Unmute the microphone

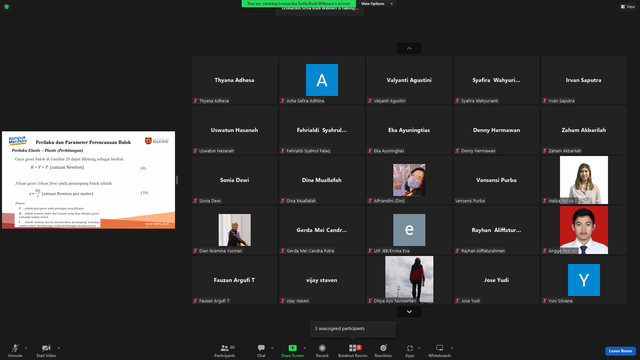click(x=15, y=350)
